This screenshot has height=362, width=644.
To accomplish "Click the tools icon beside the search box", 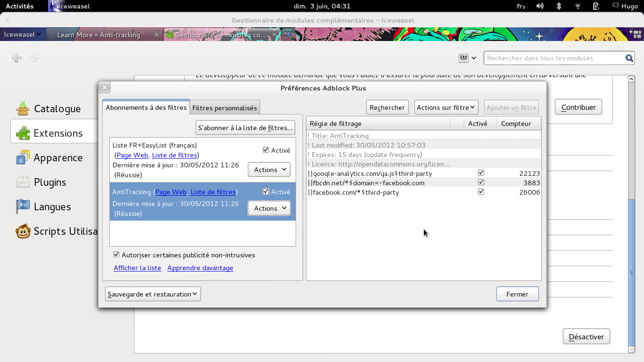I will tap(463, 58).
